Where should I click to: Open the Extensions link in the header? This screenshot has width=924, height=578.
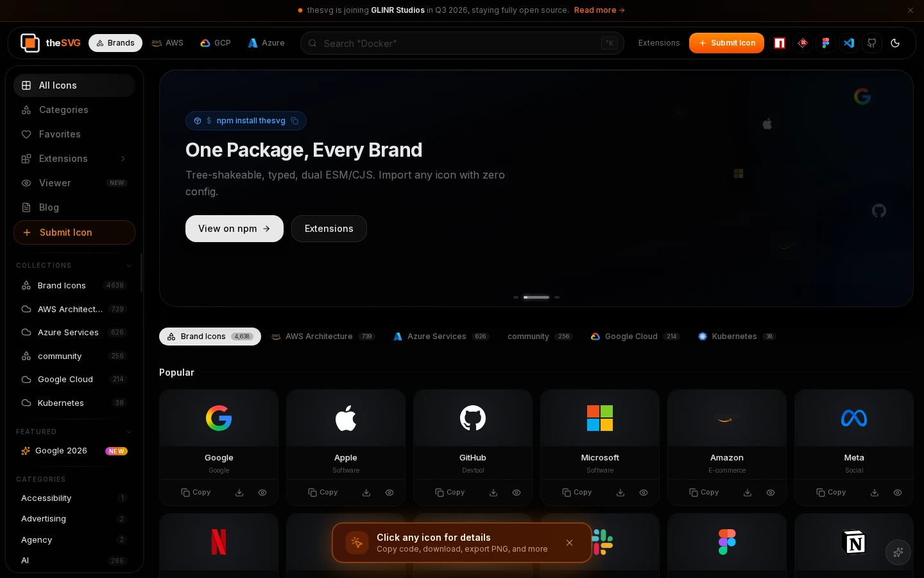(x=659, y=43)
